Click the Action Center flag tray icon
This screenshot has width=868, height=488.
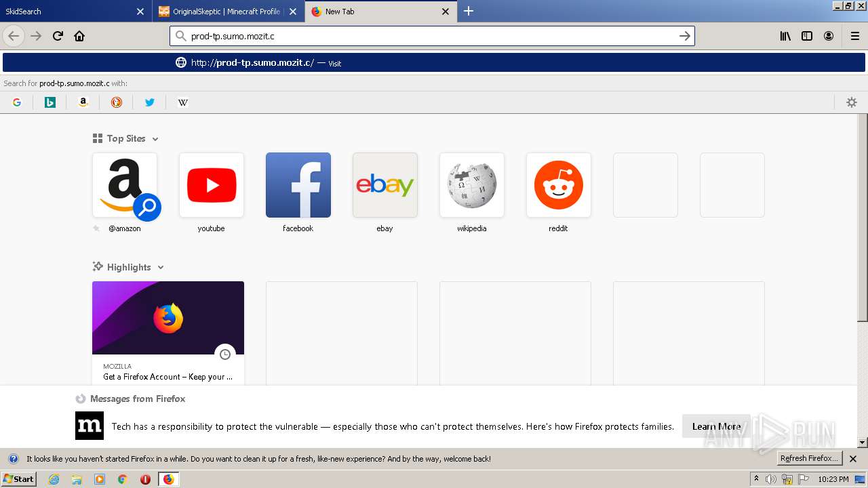point(803,479)
